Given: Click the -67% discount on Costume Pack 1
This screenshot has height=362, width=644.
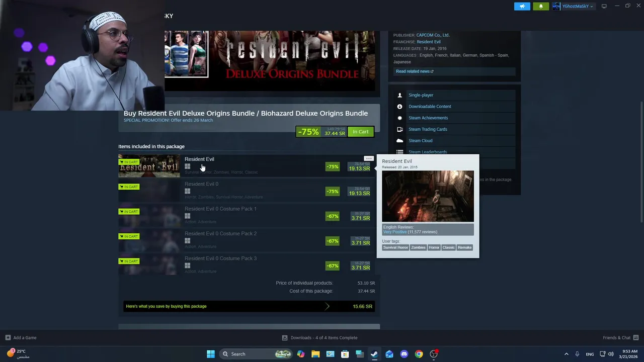Looking at the screenshot, I should click(x=332, y=216).
